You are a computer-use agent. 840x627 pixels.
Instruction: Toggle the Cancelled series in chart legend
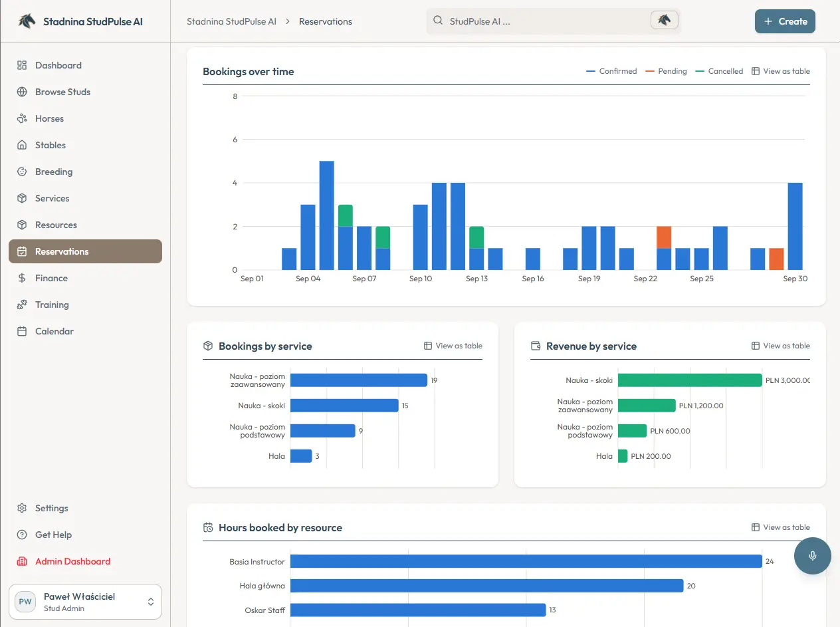pyautogui.click(x=719, y=71)
